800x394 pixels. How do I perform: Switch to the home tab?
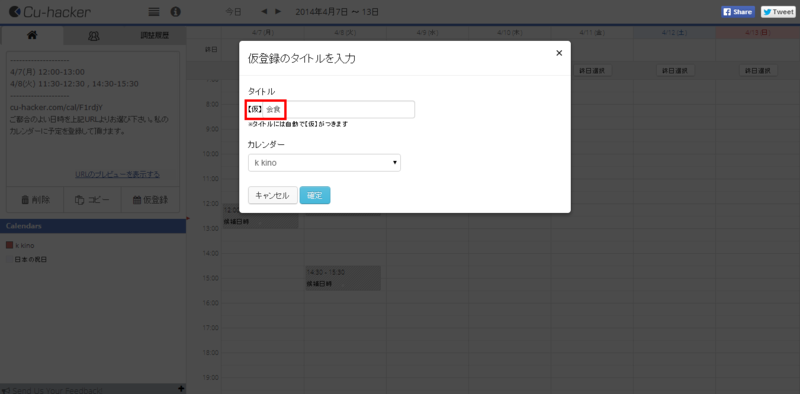(x=32, y=35)
